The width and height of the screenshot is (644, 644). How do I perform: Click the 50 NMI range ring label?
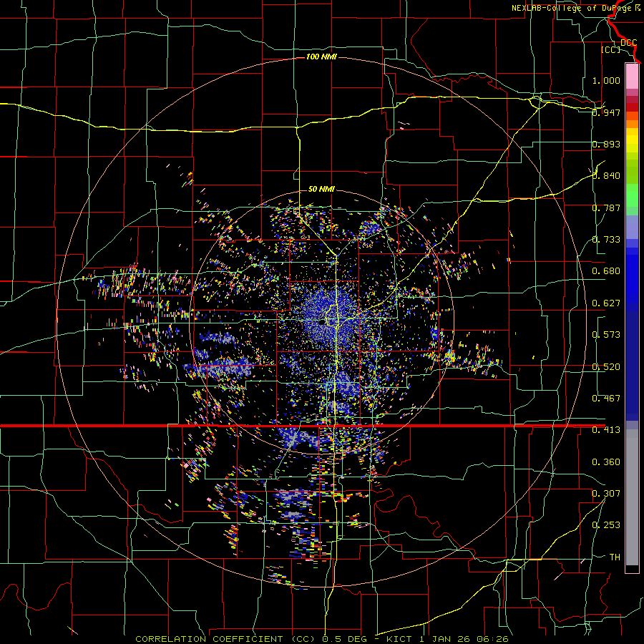[321, 189]
